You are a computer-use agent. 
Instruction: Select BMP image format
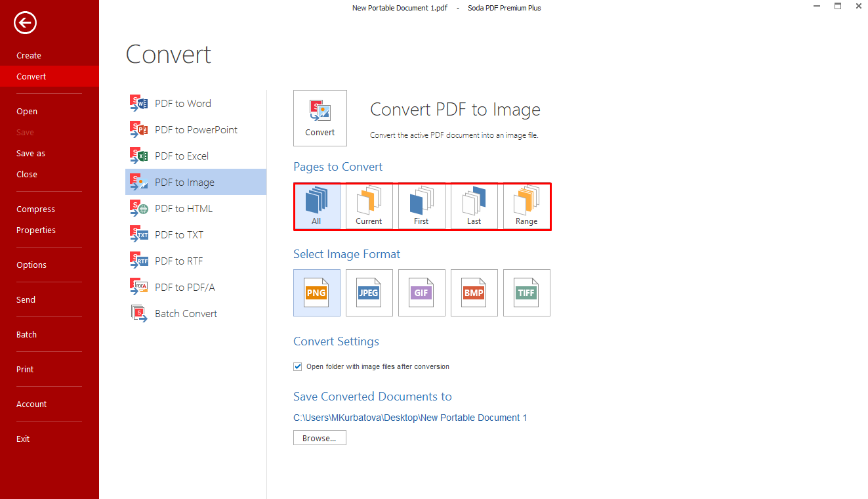(x=474, y=293)
